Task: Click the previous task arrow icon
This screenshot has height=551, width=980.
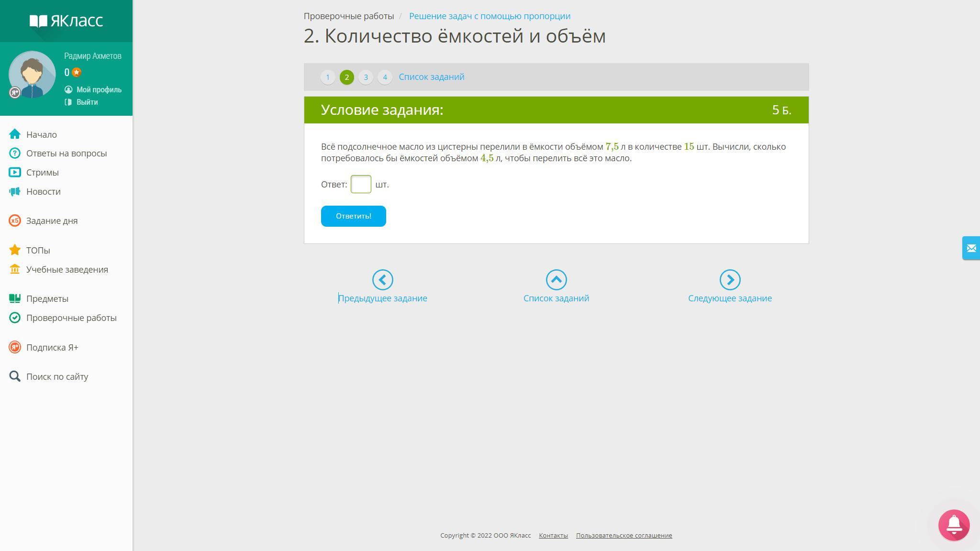Action: [x=382, y=280]
